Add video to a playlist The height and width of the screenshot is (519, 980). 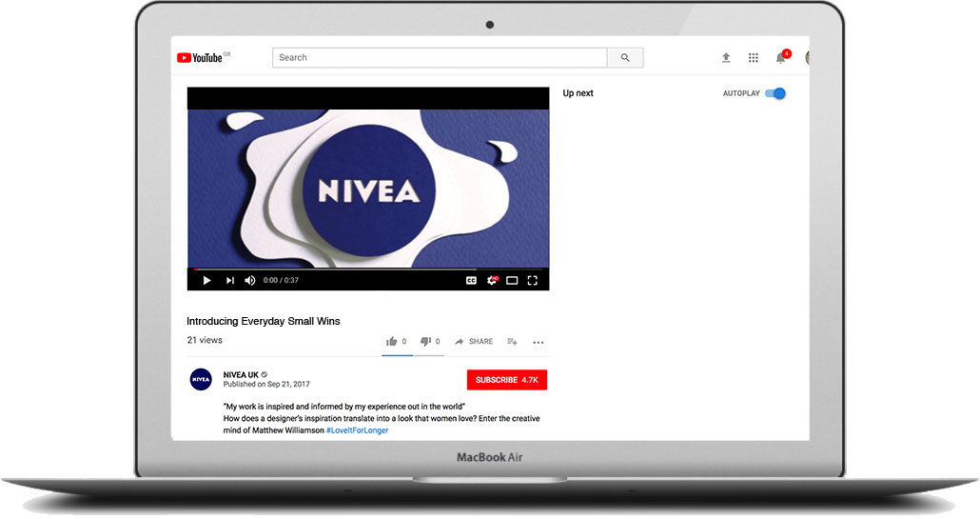pyautogui.click(x=512, y=342)
